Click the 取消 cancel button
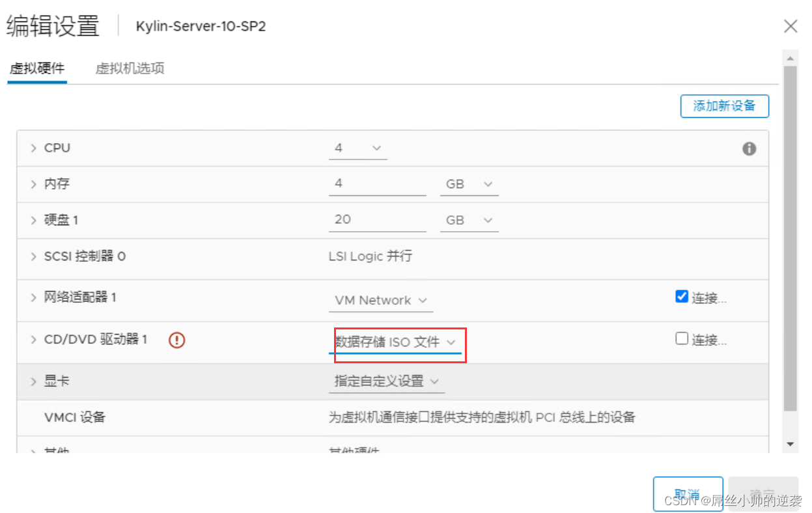Viewport: 812px width, 513px height. 688,494
